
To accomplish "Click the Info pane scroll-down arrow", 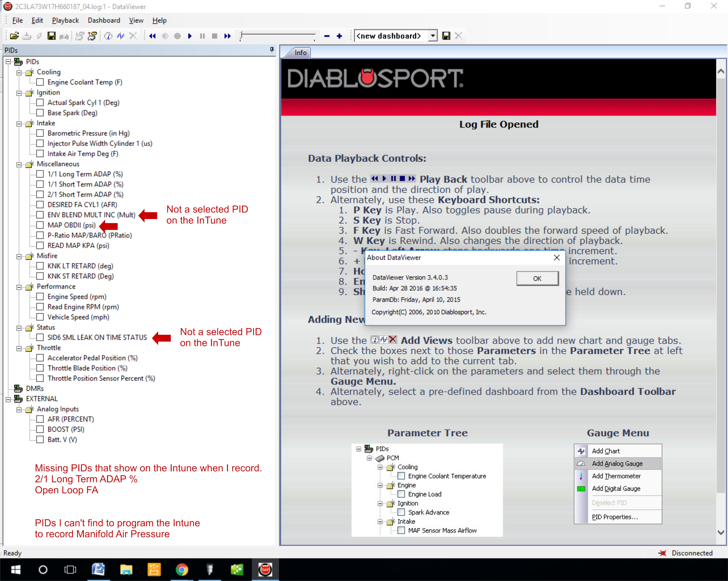I will (721, 532).
